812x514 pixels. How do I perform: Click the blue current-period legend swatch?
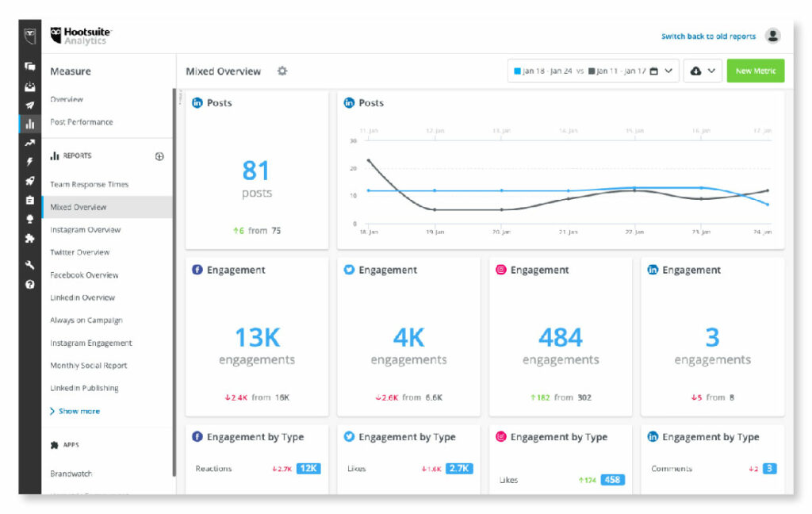point(517,71)
